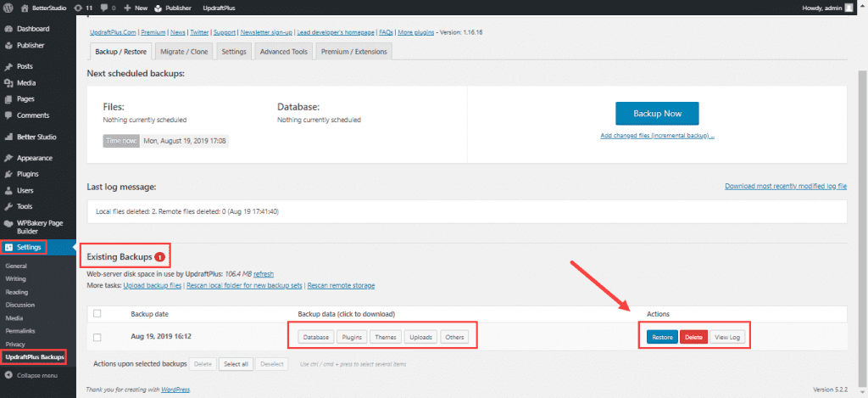Open Reading settings submenu
The width and height of the screenshot is (868, 398).
pos(17,292)
